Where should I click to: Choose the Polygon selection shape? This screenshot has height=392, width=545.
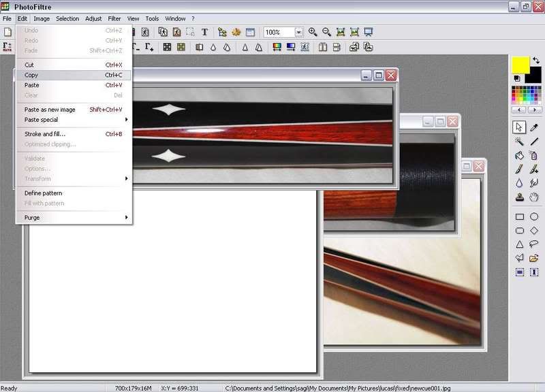click(520, 258)
